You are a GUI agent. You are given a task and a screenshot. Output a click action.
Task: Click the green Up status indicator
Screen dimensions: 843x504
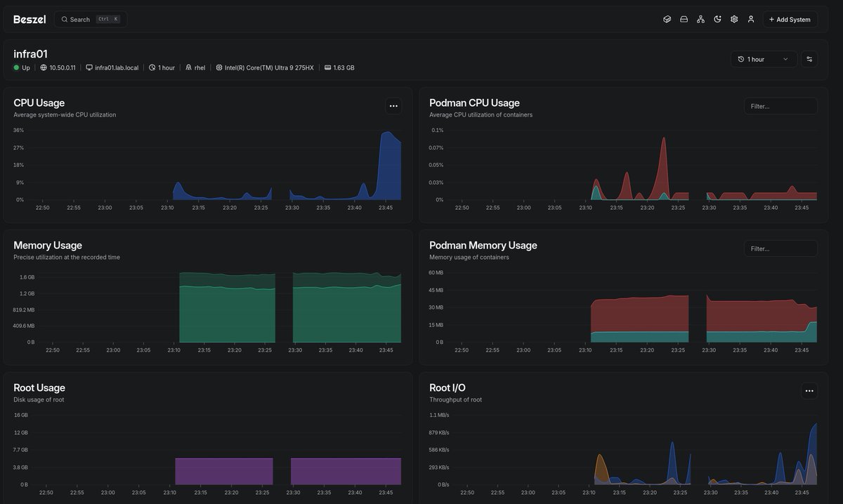[x=17, y=68]
